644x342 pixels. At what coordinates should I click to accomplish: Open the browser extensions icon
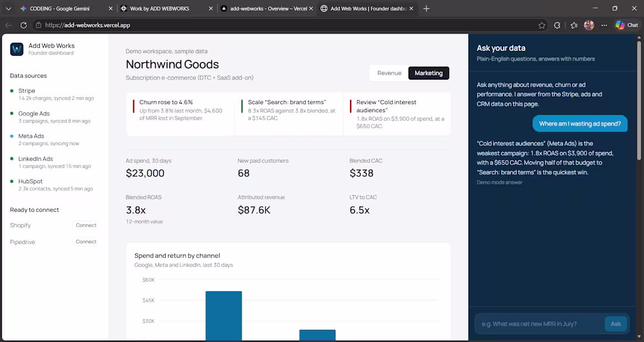557,25
